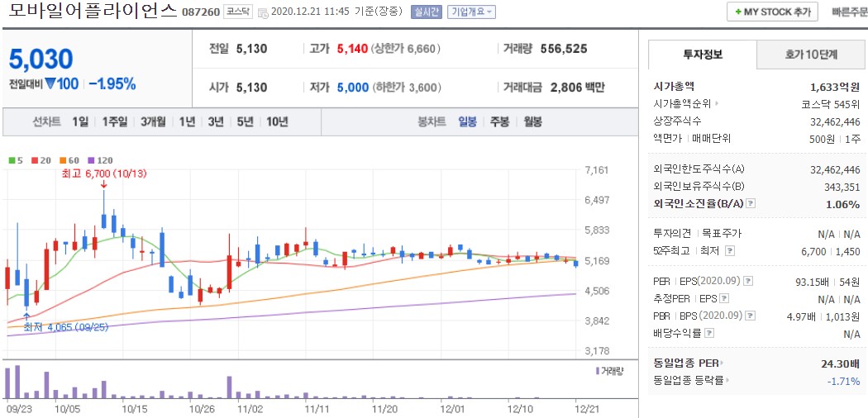Image resolution: width=868 pixels, height=418 pixels.
Task: Click the stock code 087260
Action: click(x=201, y=12)
